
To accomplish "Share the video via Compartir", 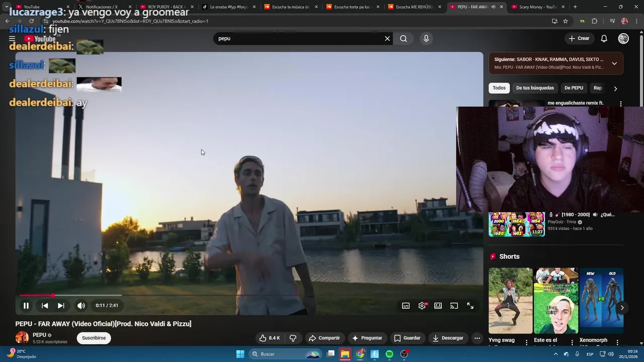I will tap(325, 338).
